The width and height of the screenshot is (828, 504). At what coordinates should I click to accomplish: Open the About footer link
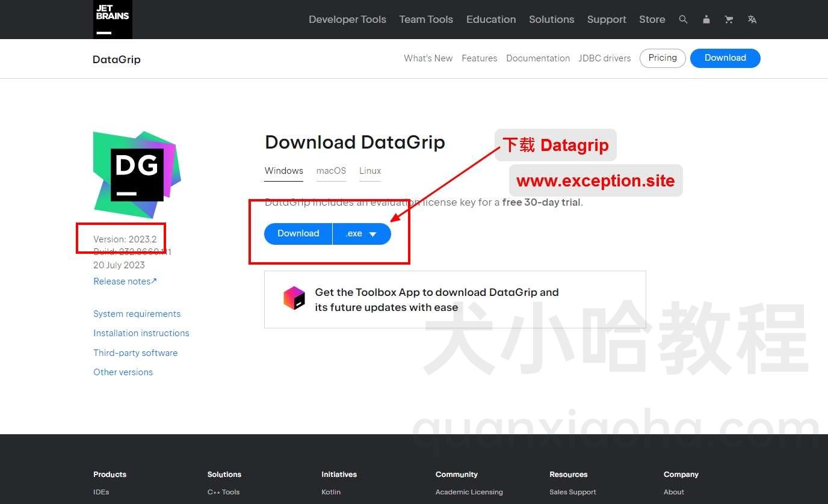(x=674, y=492)
